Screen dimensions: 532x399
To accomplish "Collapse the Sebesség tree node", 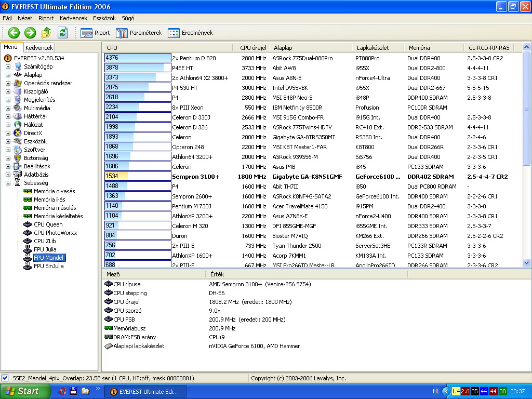I will [8, 183].
